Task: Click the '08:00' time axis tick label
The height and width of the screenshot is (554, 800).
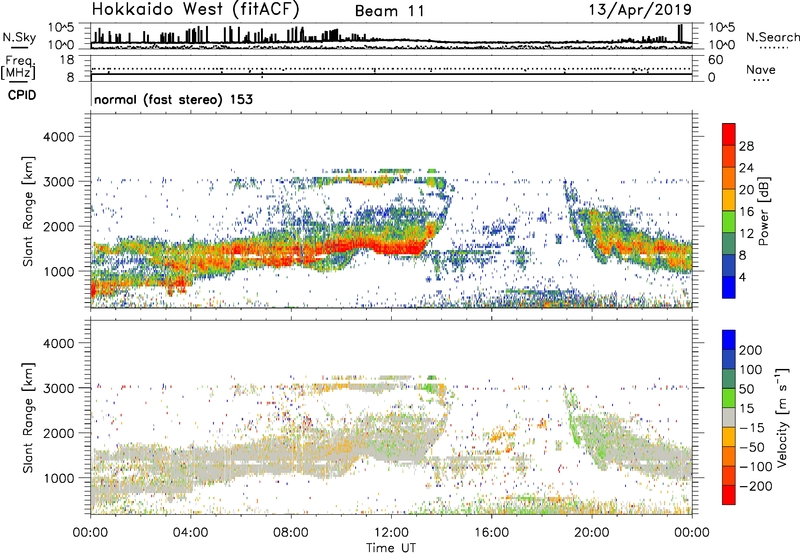Action: pos(291,533)
